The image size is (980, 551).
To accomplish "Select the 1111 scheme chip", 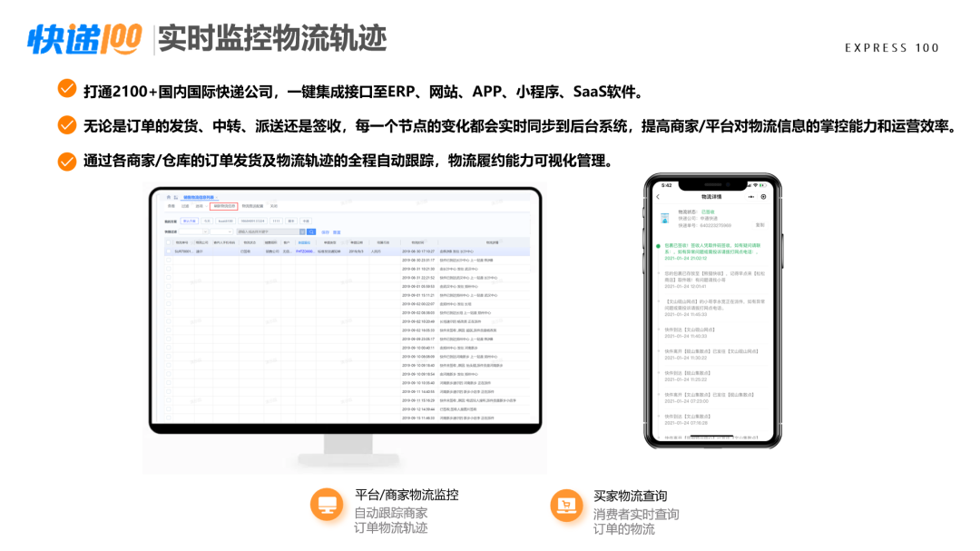I will 276,221.
